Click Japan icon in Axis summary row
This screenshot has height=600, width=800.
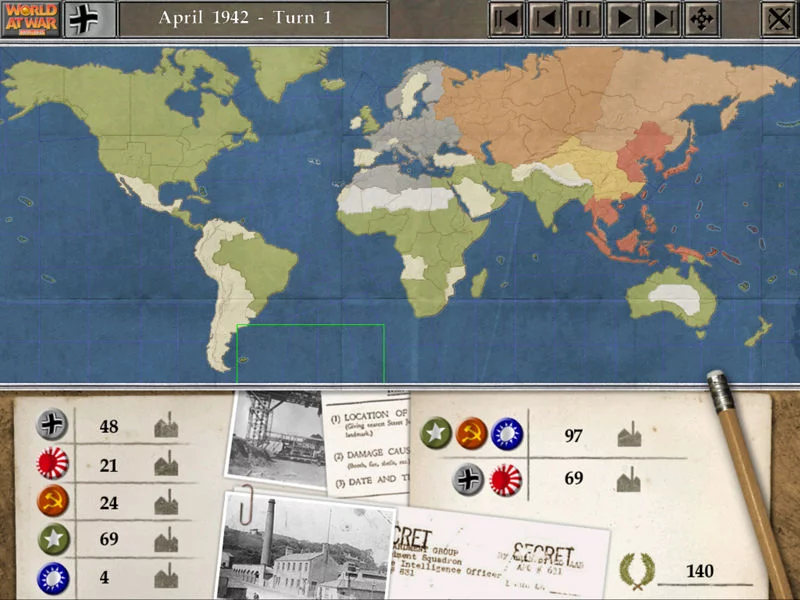[506, 480]
